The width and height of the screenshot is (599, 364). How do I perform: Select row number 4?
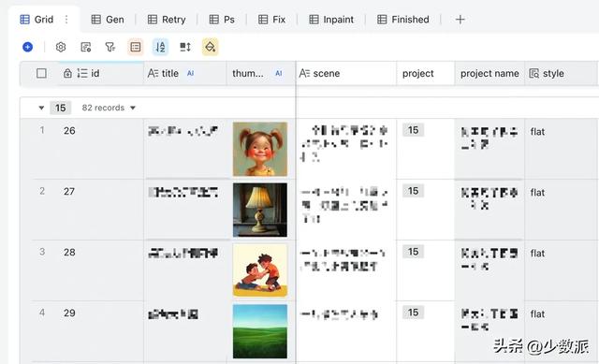coord(42,313)
